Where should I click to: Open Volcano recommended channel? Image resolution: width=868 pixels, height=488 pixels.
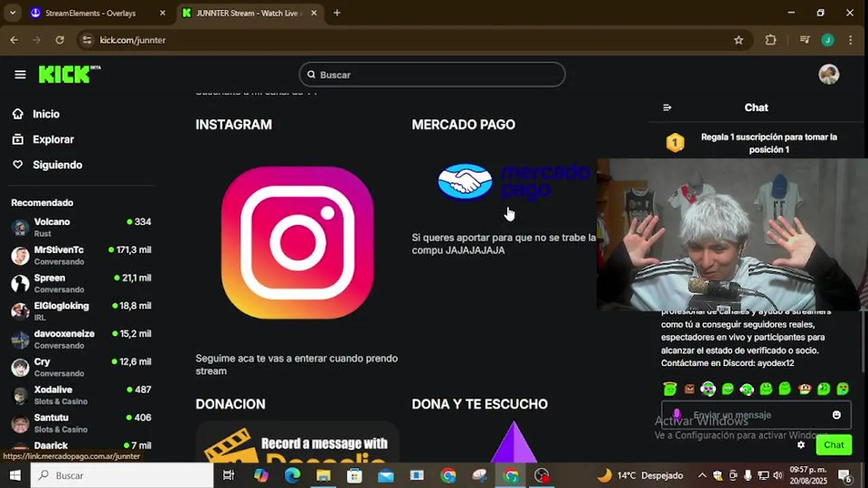[81, 227]
